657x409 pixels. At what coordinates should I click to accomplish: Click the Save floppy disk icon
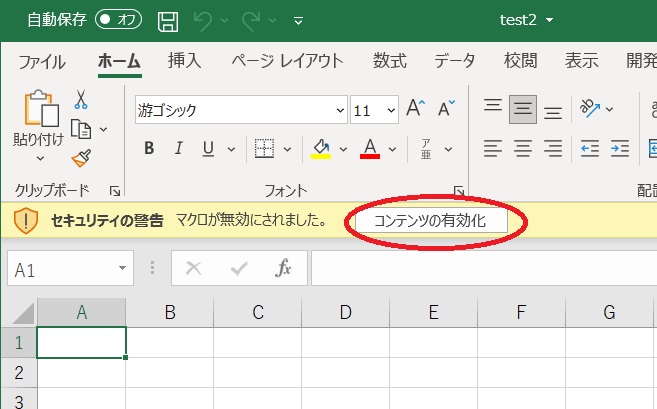tap(169, 20)
